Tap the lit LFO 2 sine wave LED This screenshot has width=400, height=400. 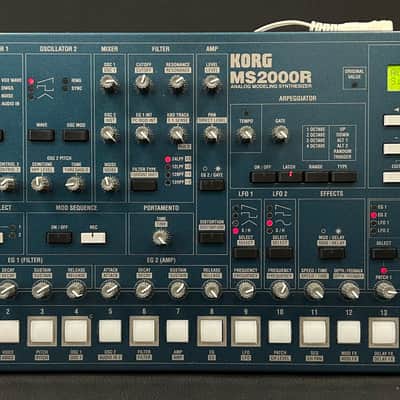270,223
